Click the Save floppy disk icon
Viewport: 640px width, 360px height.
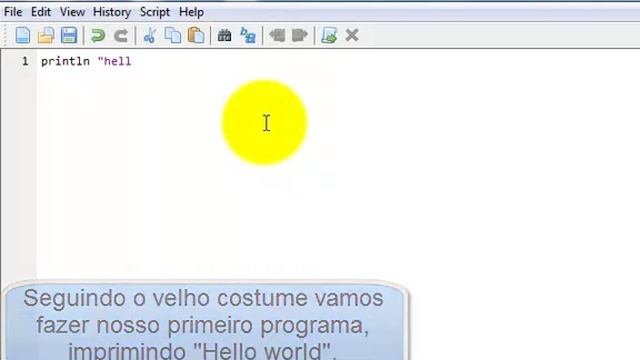(69, 36)
